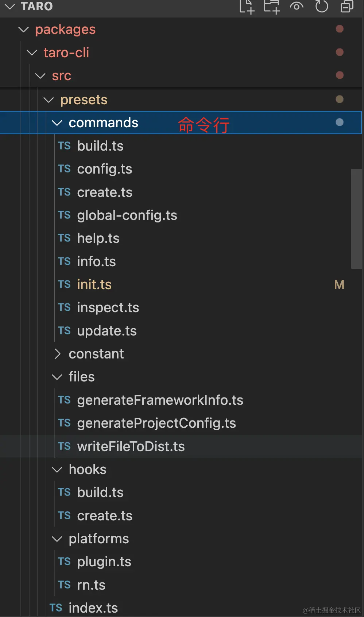Click the TS icon beside plugin.ts
Image resolution: width=364 pixels, height=617 pixels.
click(x=64, y=562)
